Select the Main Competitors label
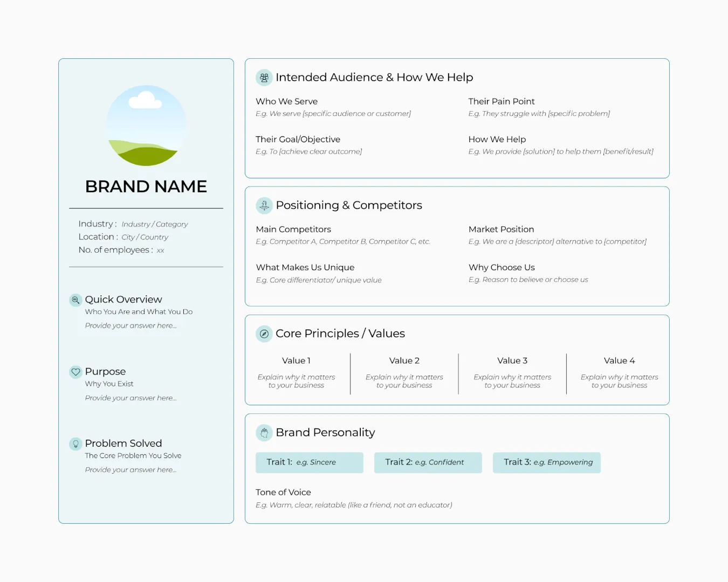728x582 pixels. pyautogui.click(x=293, y=230)
